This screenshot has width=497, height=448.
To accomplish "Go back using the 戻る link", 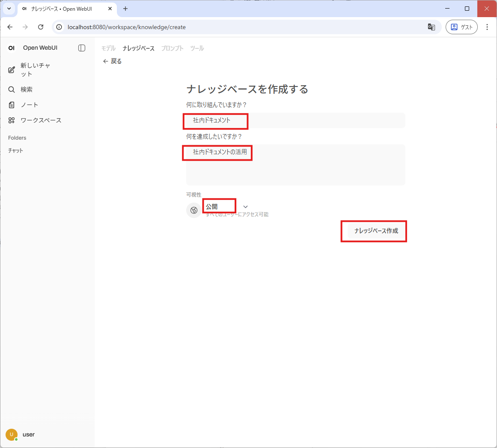I will tap(112, 61).
